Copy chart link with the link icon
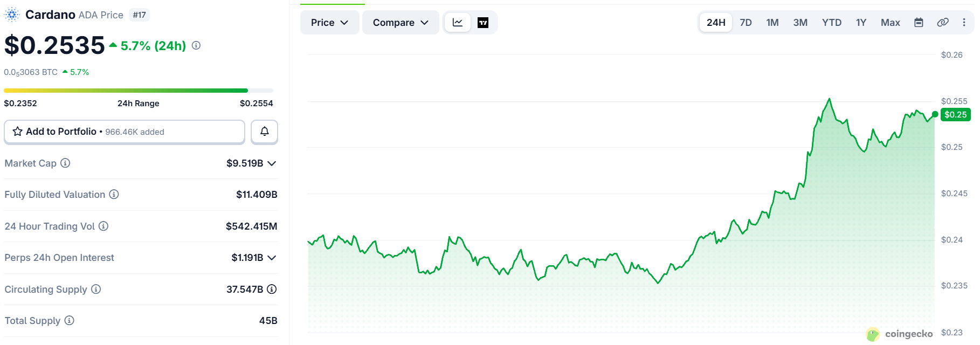 (943, 23)
